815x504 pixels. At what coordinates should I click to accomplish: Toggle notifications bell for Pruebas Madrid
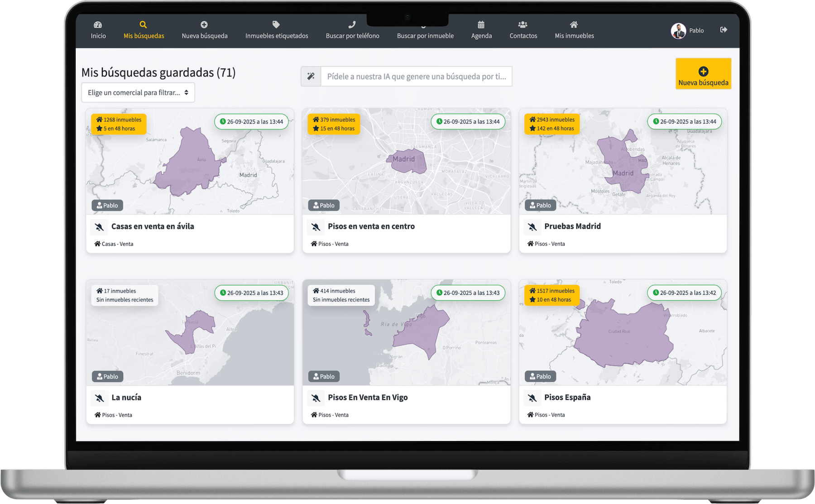coord(532,227)
